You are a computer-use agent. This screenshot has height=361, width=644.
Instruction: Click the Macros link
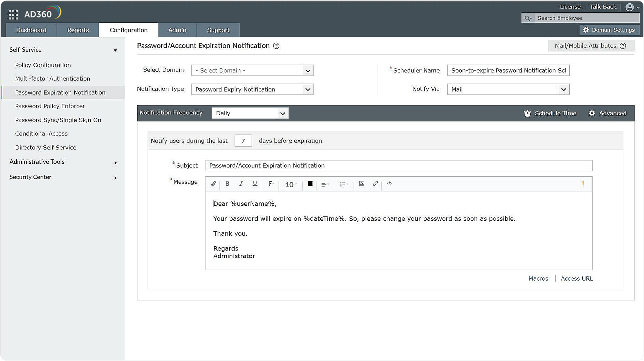point(538,278)
